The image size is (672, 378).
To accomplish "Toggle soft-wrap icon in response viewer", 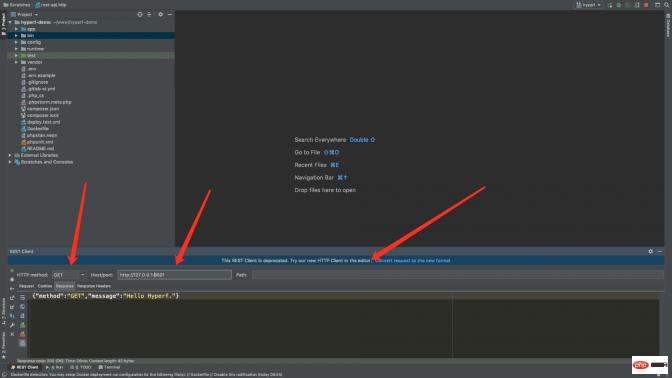I will pyautogui.click(x=23, y=297).
